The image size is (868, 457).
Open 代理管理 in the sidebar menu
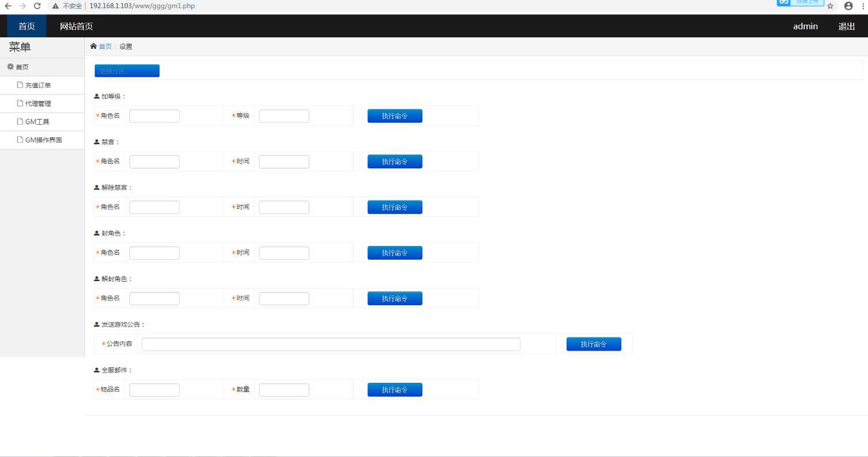[38, 103]
